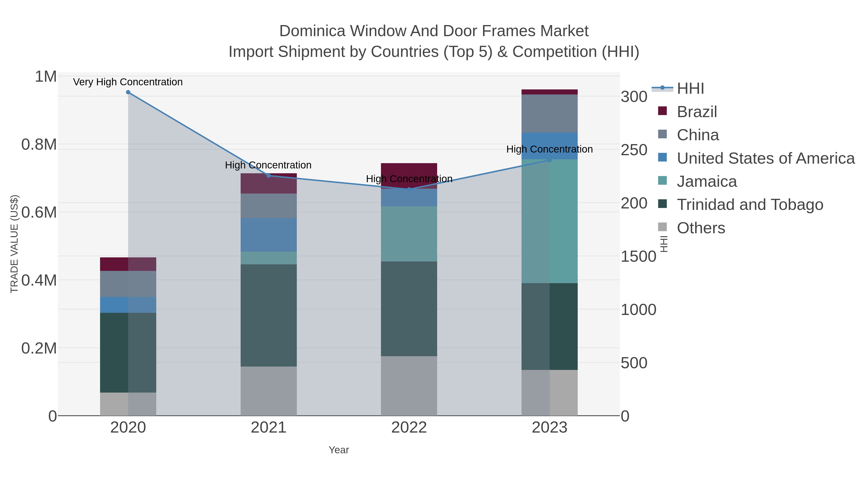868x488 pixels.
Task: Toggle the Brazil legend label
Action: point(697,112)
